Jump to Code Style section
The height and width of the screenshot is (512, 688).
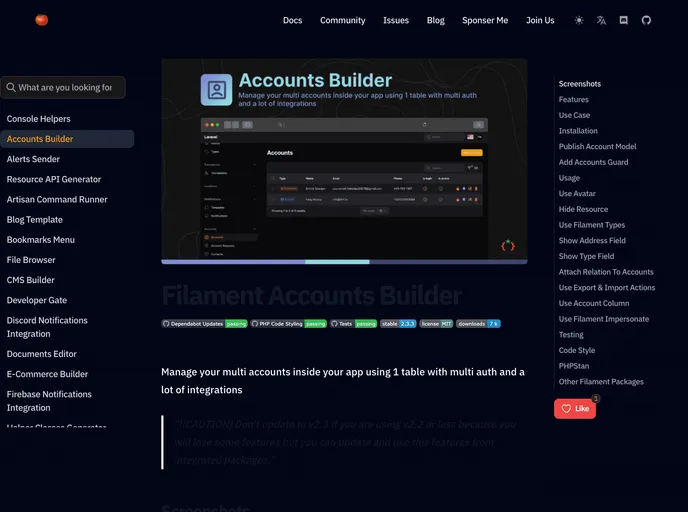(577, 351)
